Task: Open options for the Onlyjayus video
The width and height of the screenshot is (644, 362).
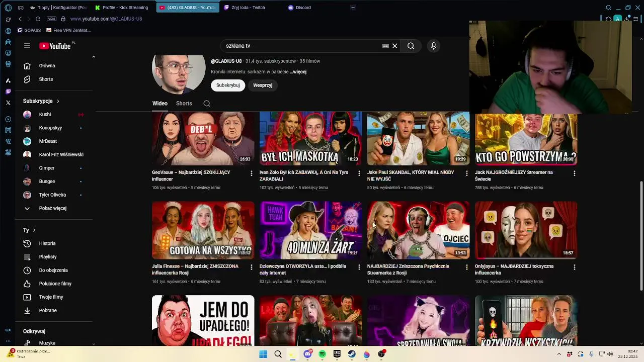Action: [575, 267]
